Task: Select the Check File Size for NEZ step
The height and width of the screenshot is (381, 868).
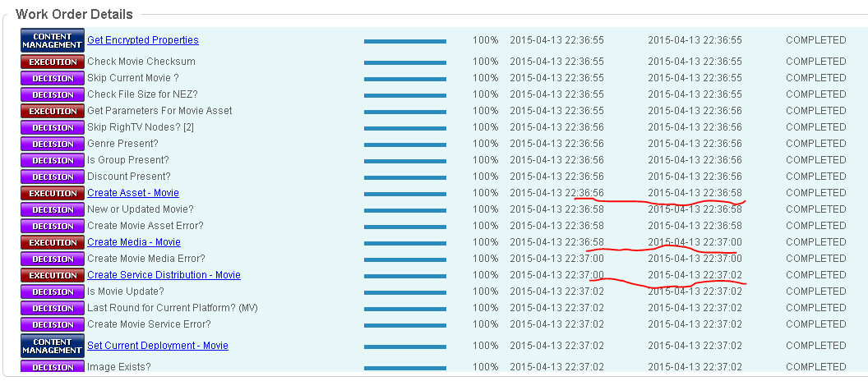Action: click(x=142, y=94)
